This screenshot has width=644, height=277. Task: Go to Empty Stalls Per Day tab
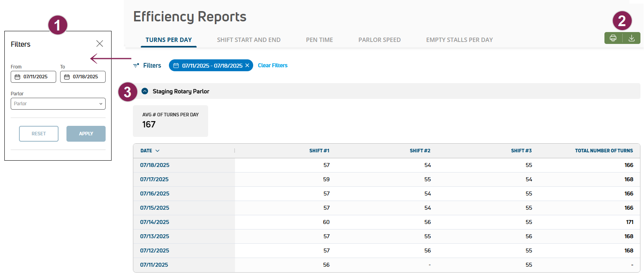click(459, 40)
